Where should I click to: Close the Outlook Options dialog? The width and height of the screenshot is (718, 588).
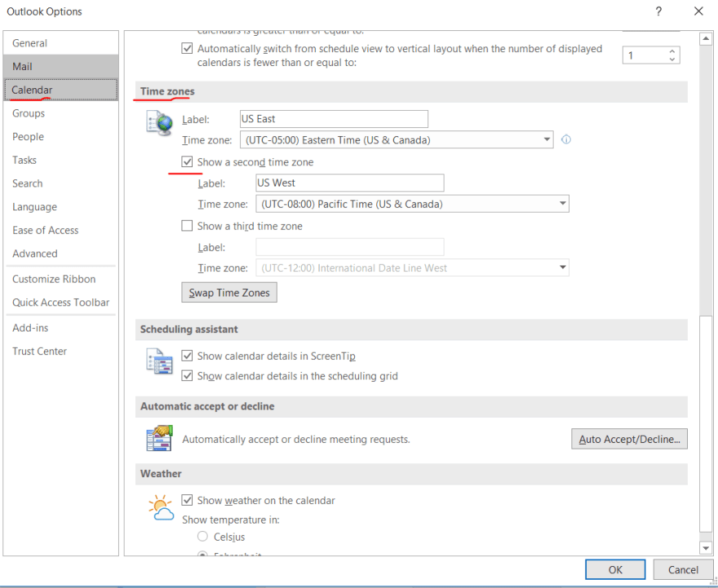tap(698, 11)
